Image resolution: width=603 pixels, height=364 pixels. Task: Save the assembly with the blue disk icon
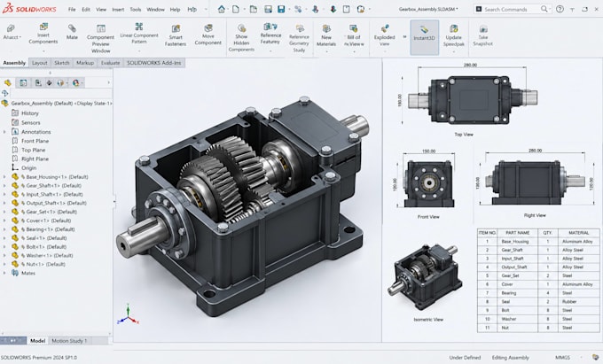(x=281, y=9)
